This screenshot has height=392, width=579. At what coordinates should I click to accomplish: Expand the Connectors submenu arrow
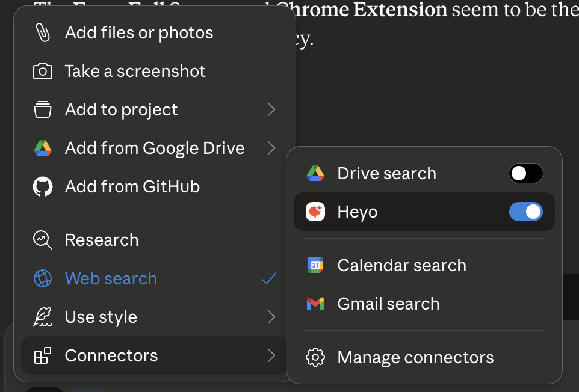[x=271, y=355]
